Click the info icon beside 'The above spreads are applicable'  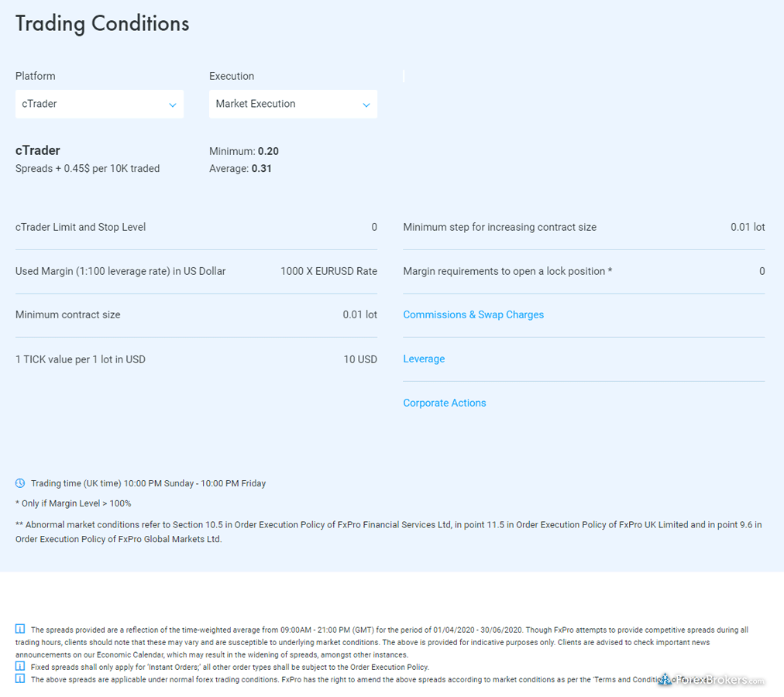(x=20, y=678)
